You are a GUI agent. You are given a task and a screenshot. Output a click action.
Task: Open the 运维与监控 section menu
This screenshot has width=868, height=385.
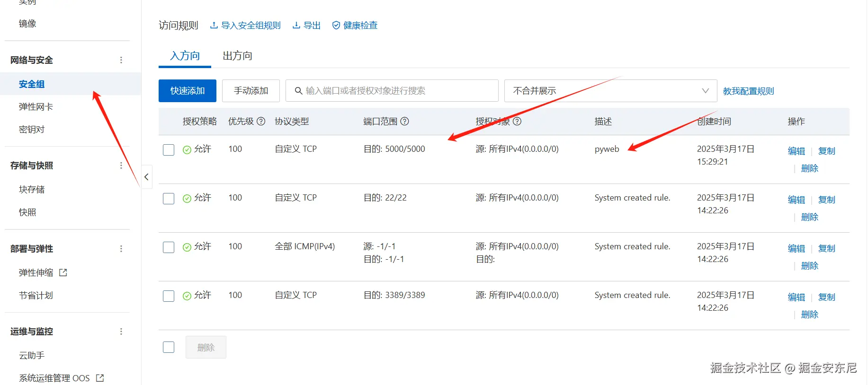click(x=121, y=332)
